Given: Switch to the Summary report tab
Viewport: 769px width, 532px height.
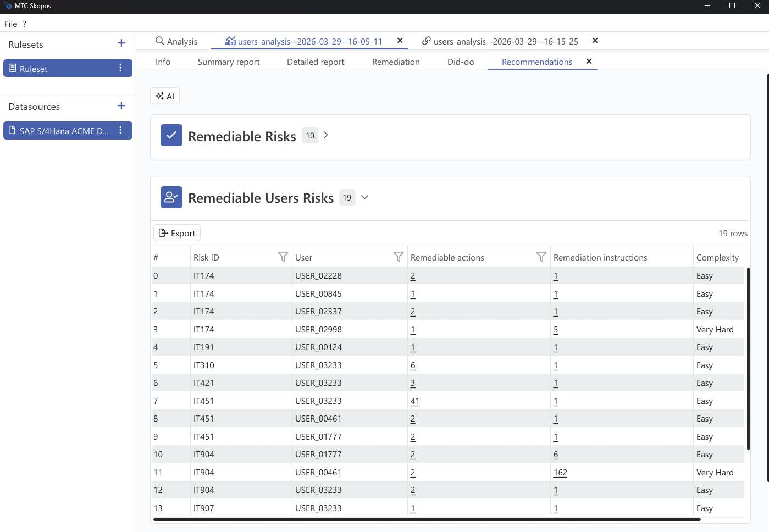Looking at the screenshot, I should pos(228,62).
